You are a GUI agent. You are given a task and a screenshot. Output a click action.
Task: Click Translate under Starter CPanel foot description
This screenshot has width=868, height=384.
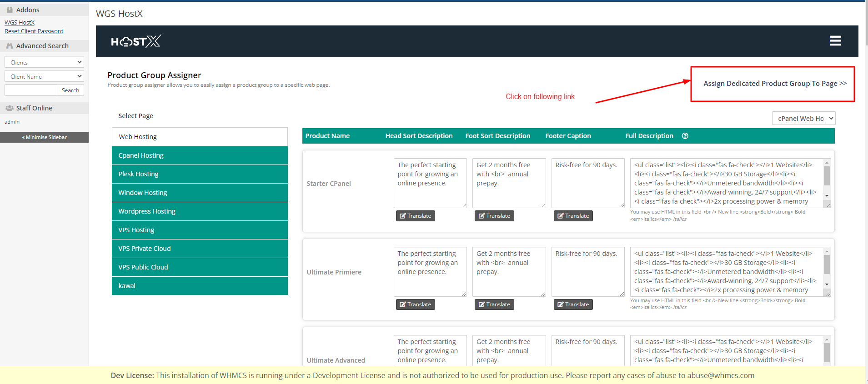click(x=494, y=216)
